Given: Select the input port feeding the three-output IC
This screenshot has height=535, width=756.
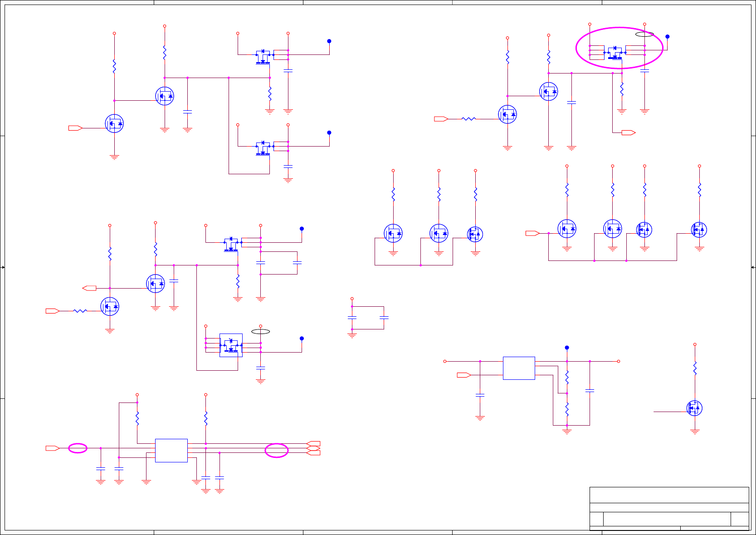Looking at the screenshot, I should (53, 448).
